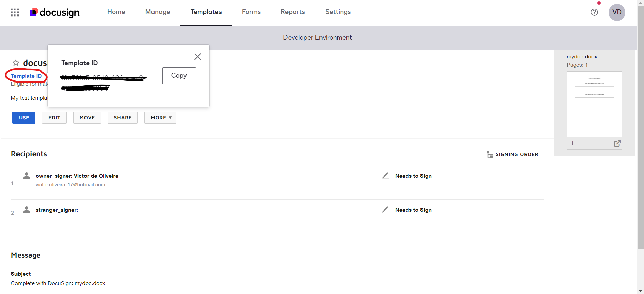Click 'Needs to Sign' for stranger_signer
This screenshot has width=644, height=294.
tap(413, 210)
